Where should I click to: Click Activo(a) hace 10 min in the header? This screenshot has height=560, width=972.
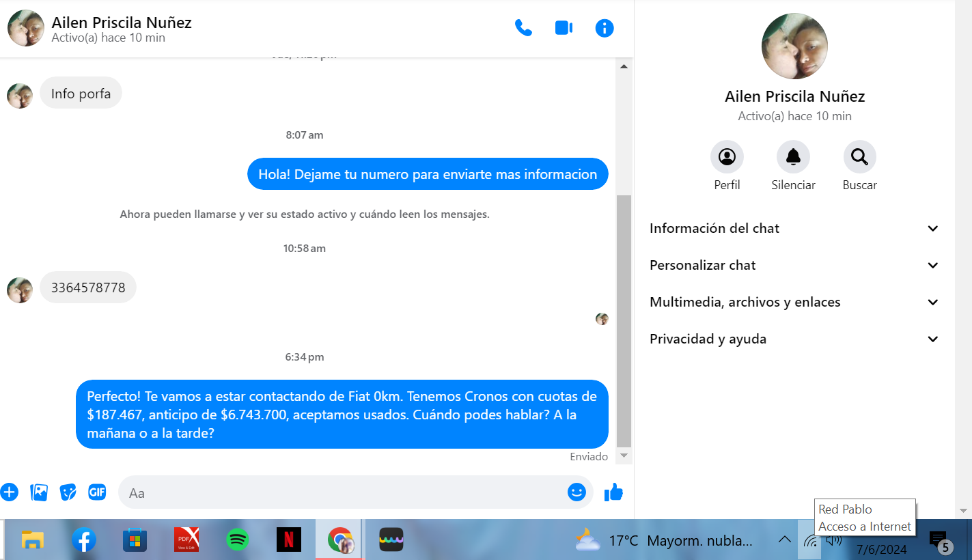coord(109,38)
